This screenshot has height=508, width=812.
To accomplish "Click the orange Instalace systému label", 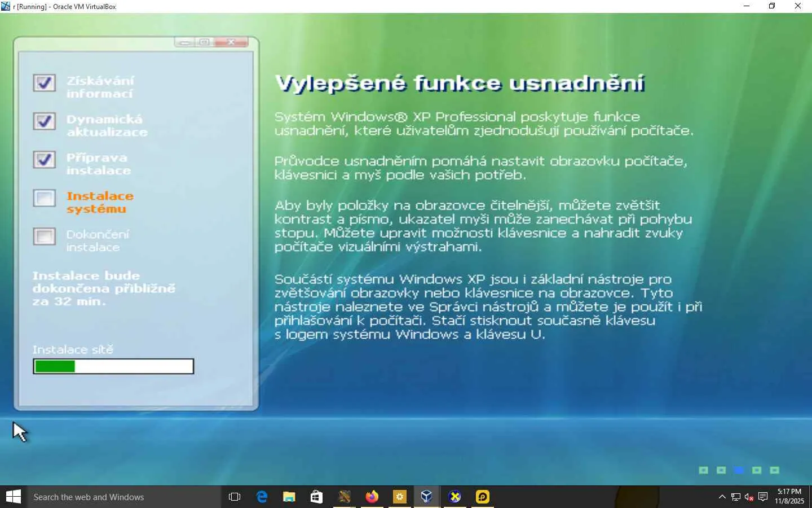I will pos(100,202).
